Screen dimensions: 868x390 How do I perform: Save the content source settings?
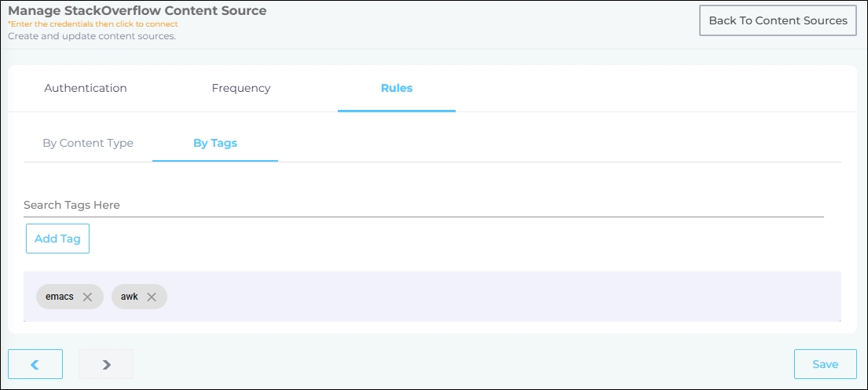825,364
